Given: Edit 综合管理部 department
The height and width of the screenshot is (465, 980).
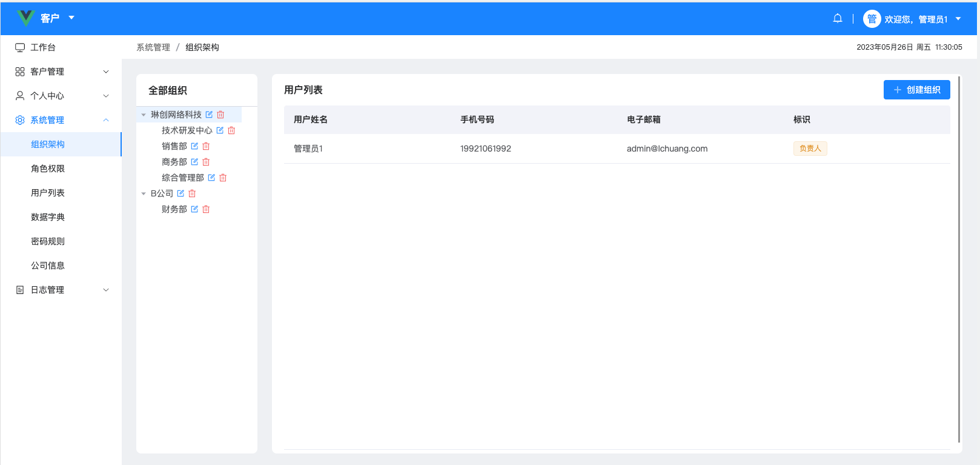Looking at the screenshot, I should tap(211, 178).
